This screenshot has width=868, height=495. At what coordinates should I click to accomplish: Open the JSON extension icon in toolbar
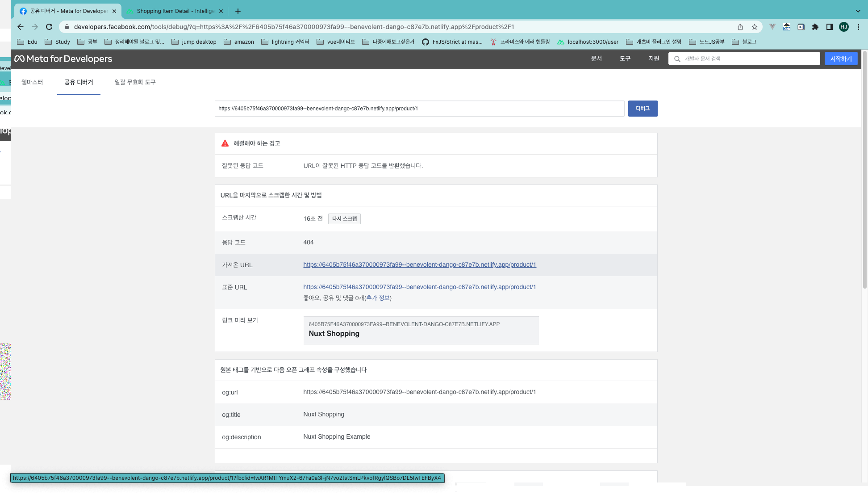[x=787, y=27]
